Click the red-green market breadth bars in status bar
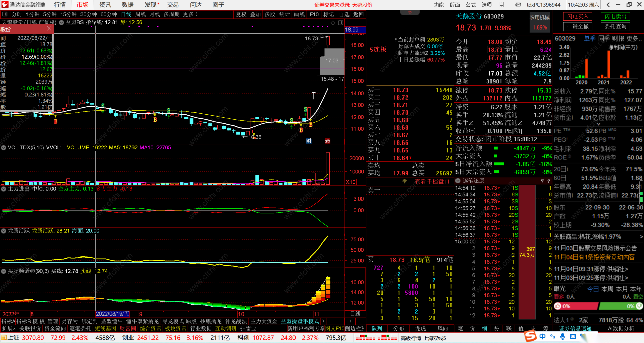 pos(376,338)
